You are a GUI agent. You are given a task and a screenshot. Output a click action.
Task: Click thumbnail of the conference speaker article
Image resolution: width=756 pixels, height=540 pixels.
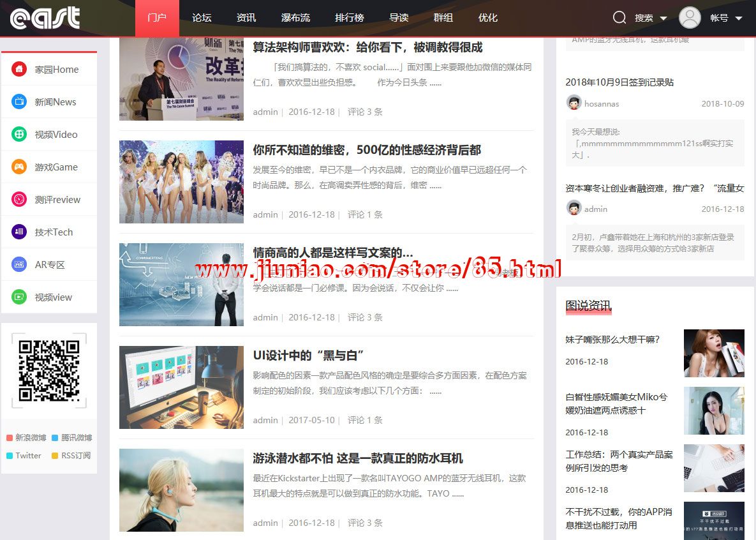pyautogui.click(x=181, y=79)
